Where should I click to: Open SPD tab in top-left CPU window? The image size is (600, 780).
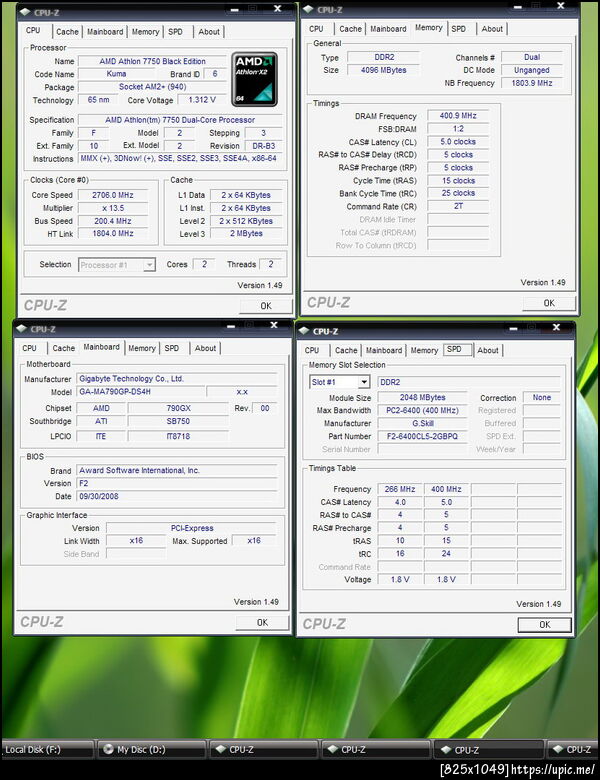(x=175, y=32)
